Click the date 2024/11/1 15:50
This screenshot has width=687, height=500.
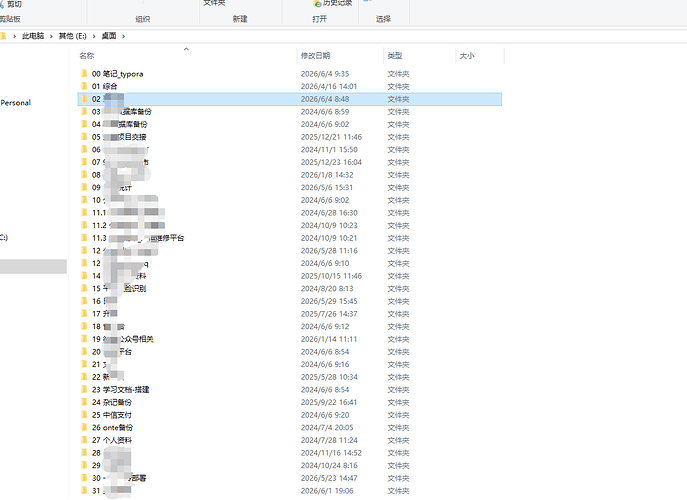pyautogui.click(x=329, y=149)
